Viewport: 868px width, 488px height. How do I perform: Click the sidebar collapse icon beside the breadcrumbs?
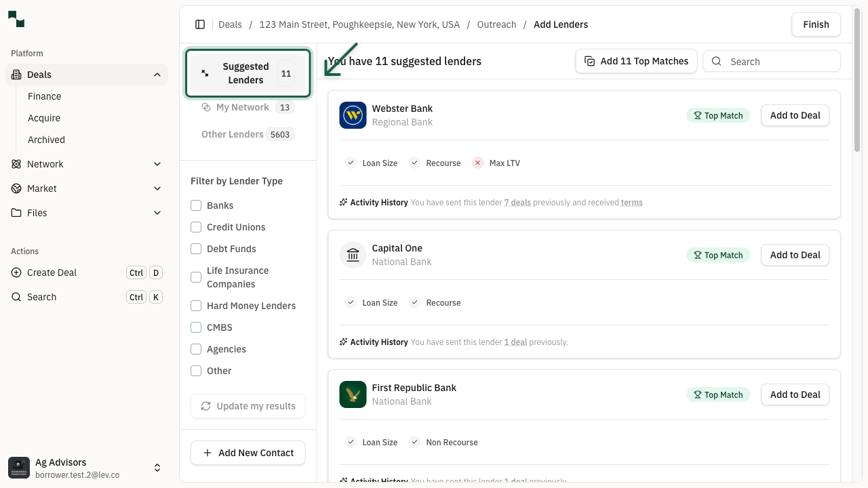[x=200, y=24]
